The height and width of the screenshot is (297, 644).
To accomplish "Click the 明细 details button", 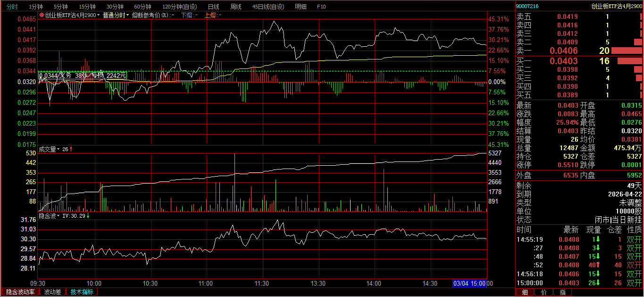I will coord(301,7).
